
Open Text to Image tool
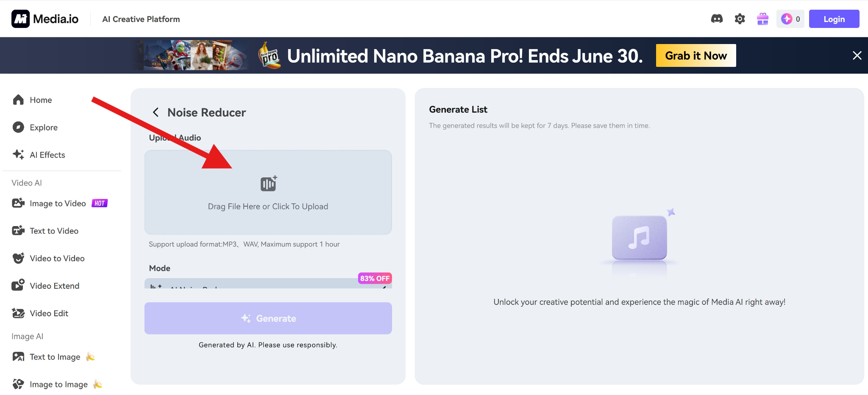55,357
